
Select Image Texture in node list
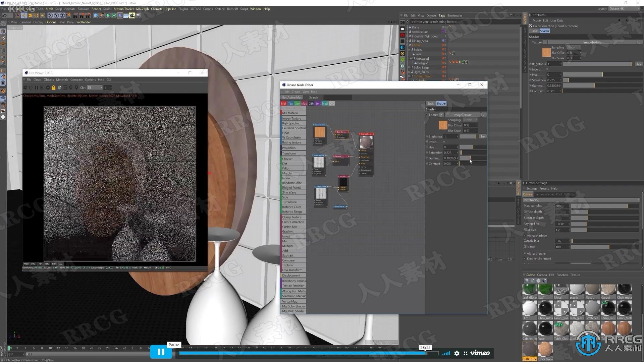293,118
